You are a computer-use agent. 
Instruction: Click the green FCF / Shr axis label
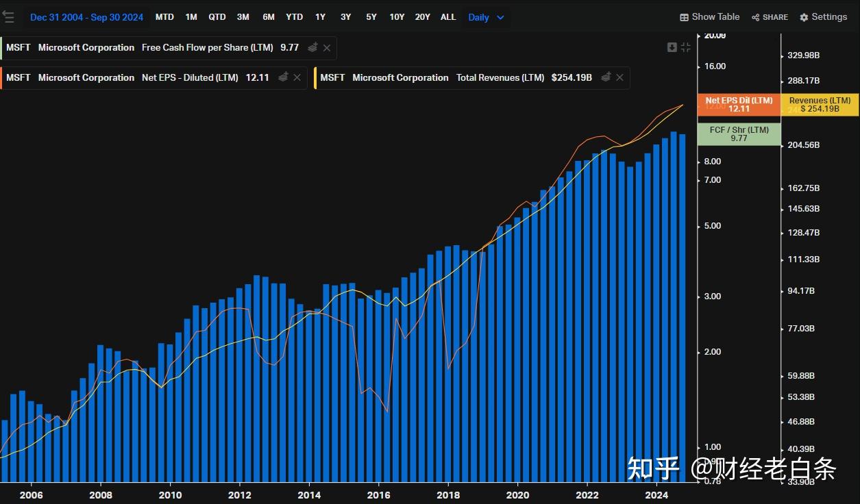(739, 134)
